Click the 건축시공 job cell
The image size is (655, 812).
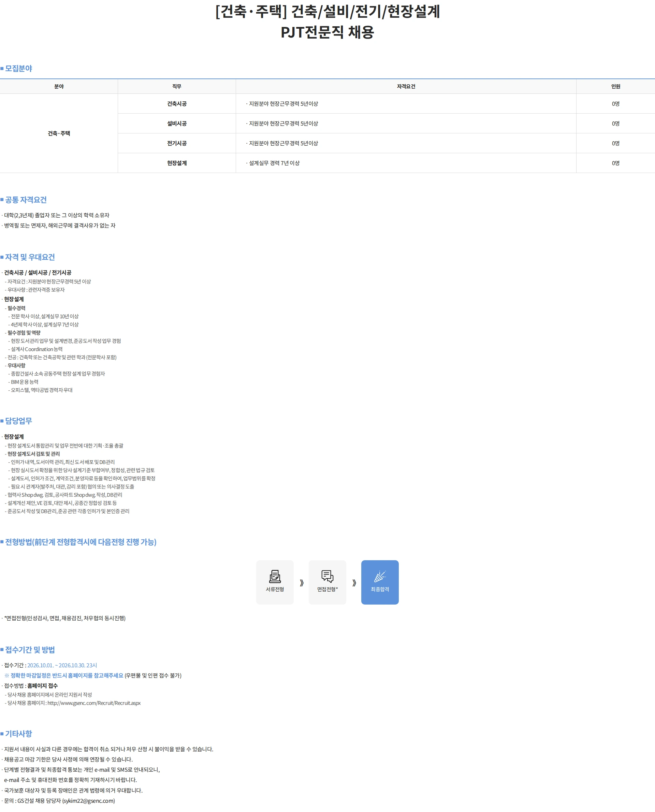tap(177, 104)
